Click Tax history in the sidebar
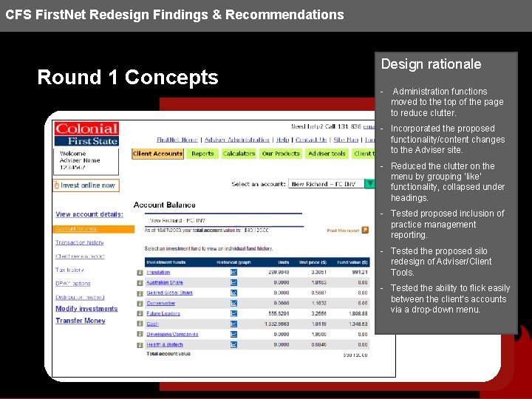Image resolution: width=532 pixels, height=399 pixels. tap(69, 270)
